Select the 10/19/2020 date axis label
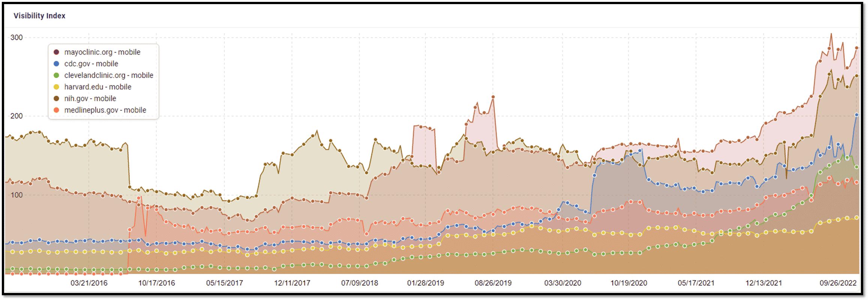This screenshot has width=868, height=300. pyautogui.click(x=629, y=283)
